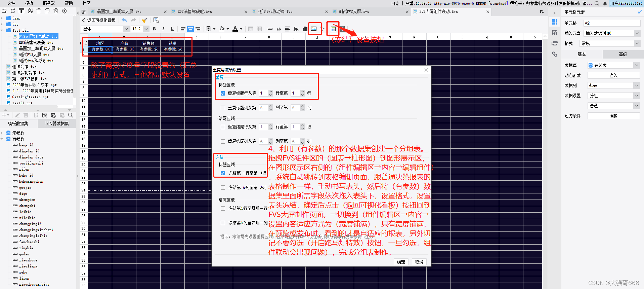Click the notification bell icon
The image size is (644, 289).
click(605, 3)
